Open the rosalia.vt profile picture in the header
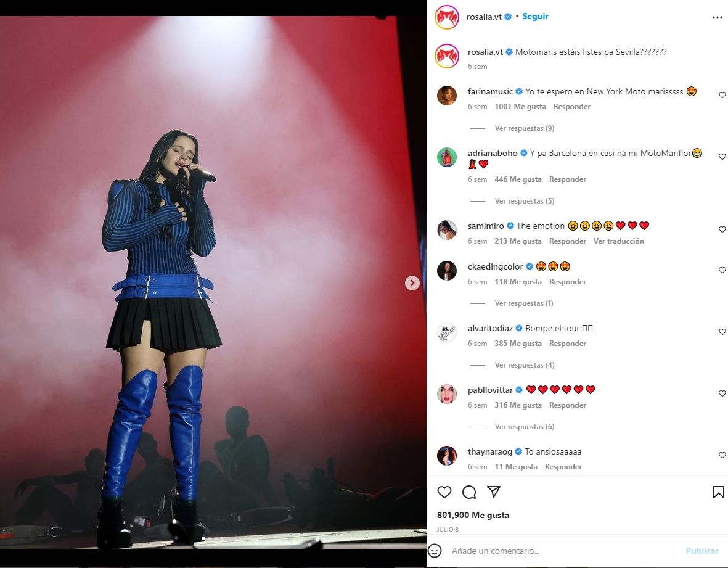 coord(447,17)
